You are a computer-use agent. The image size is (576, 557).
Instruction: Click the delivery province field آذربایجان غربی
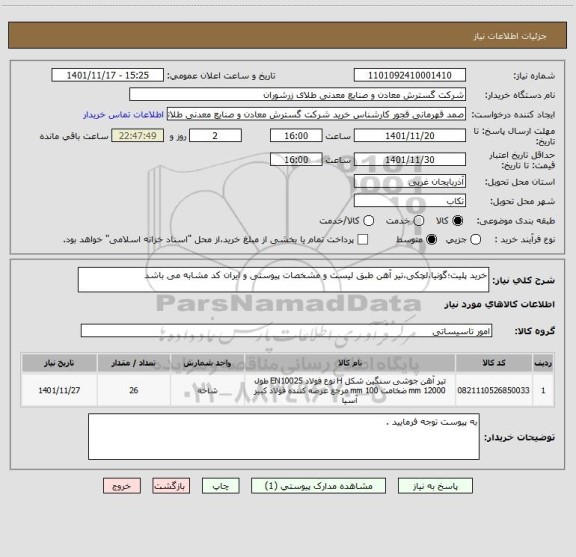[x=410, y=181]
